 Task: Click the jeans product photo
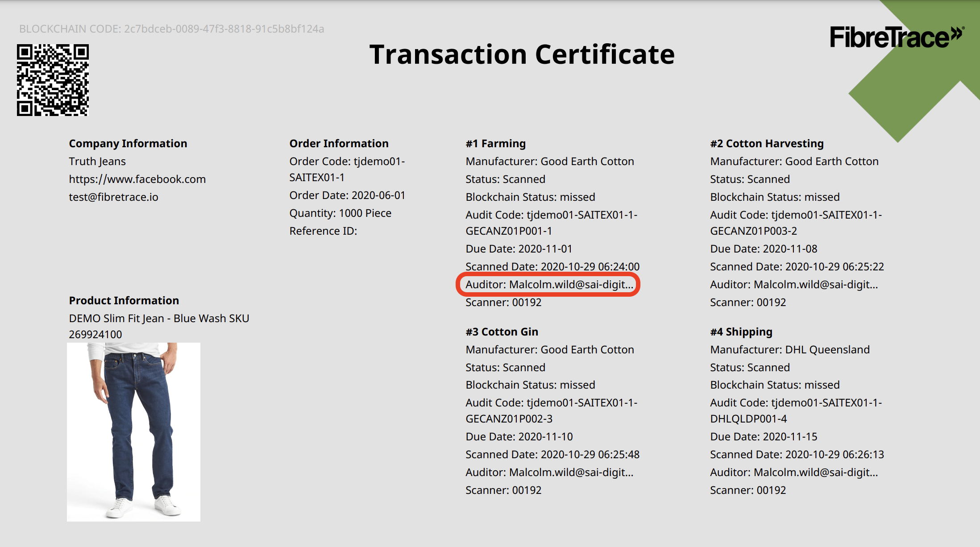point(133,431)
